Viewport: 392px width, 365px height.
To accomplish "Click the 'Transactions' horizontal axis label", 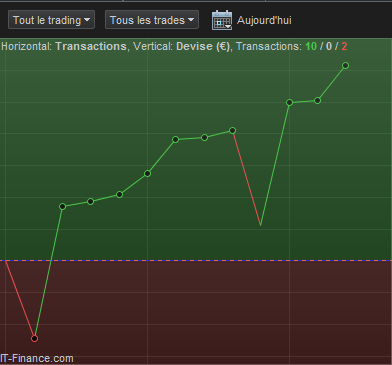I will point(91,46).
